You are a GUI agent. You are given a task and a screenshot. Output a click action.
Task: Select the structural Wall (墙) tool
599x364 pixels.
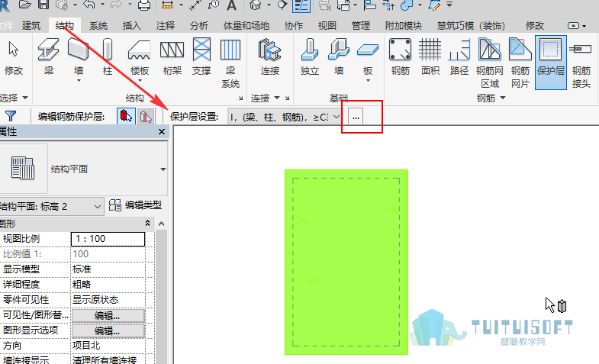pyautogui.click(x=79, y=56)
